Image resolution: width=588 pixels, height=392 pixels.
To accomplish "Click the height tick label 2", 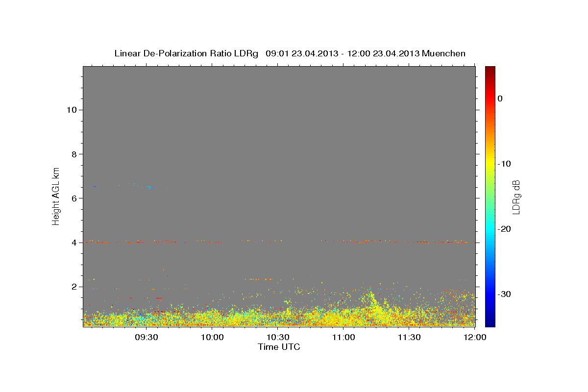I will pos(74,287).
